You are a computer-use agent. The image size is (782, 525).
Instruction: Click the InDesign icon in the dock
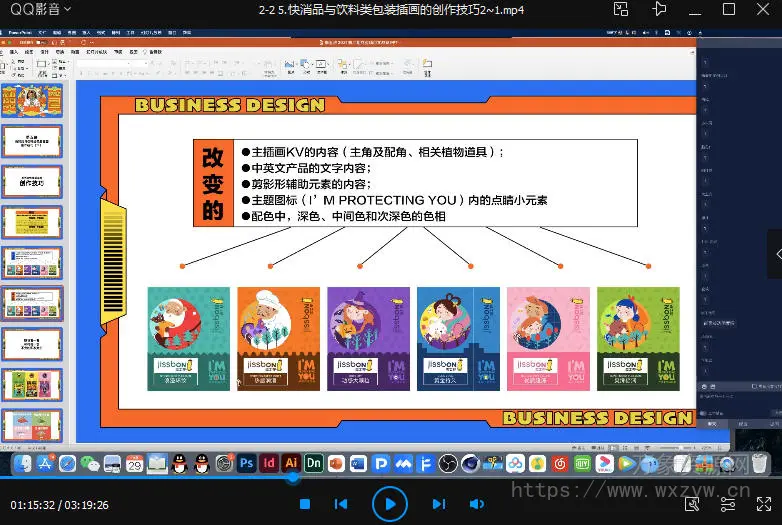[x=269, y=464]
